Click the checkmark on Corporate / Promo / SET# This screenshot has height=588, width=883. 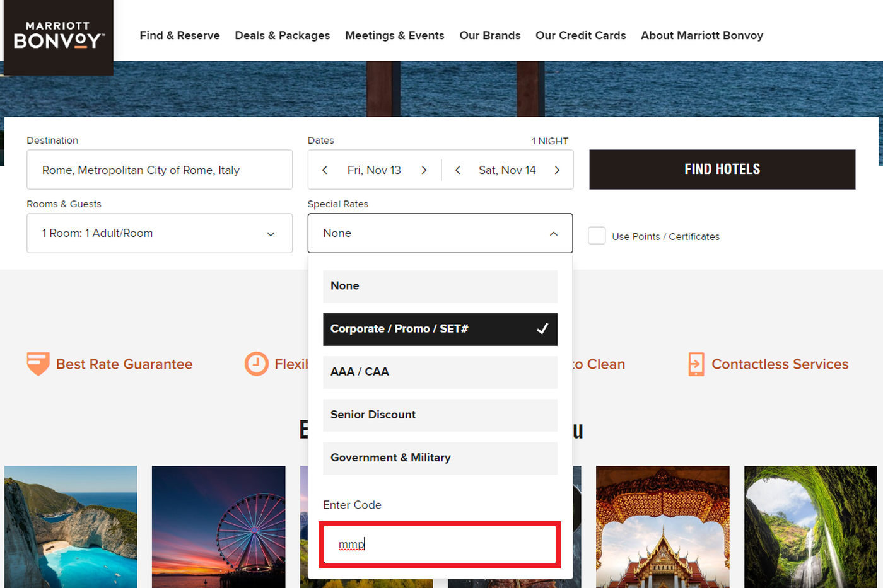542,329
